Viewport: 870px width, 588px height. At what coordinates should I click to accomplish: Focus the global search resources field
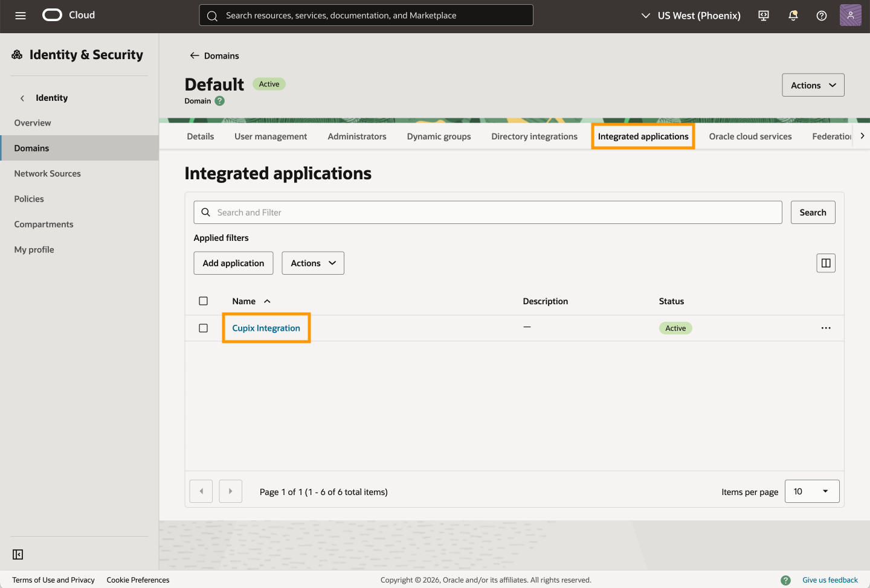(x=366, y=15)
